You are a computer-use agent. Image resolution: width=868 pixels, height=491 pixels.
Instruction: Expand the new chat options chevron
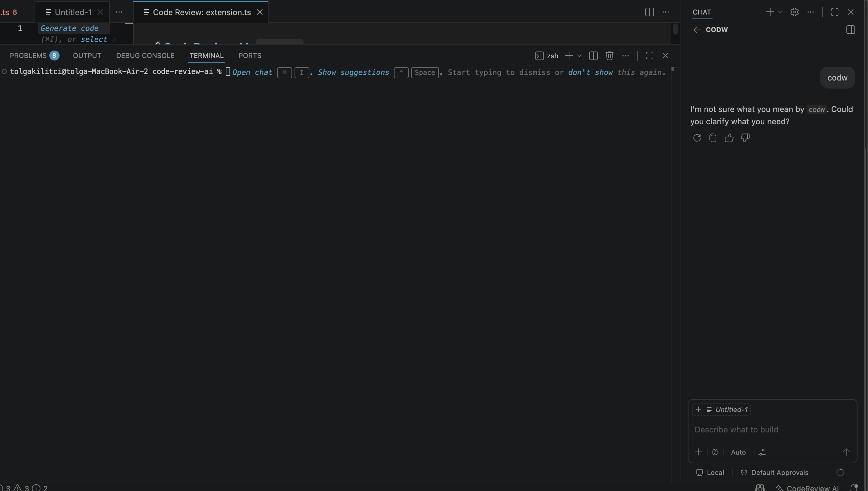780,12
